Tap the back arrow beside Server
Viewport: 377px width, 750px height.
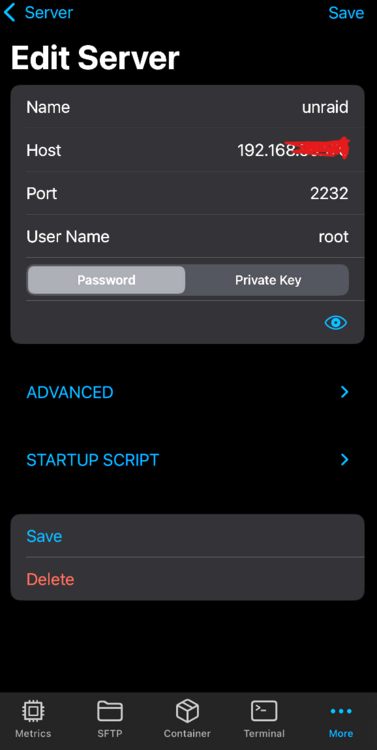(x=10, y=12)
